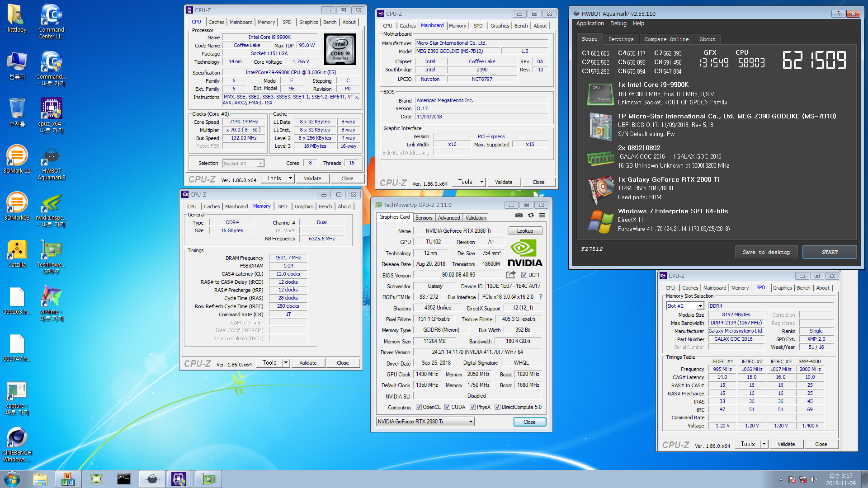
Task: Open Windows Explorer from the taskbar
Action: [x=40, y=479]
